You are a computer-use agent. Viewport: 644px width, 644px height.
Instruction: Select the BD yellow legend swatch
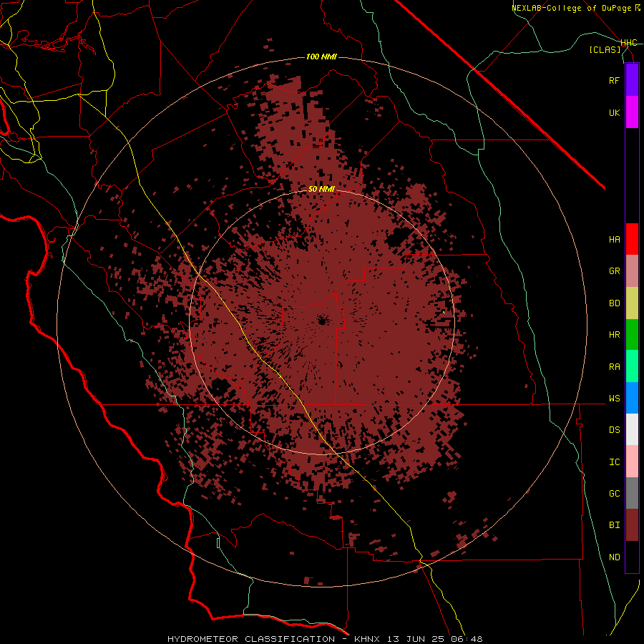(632, 303)
